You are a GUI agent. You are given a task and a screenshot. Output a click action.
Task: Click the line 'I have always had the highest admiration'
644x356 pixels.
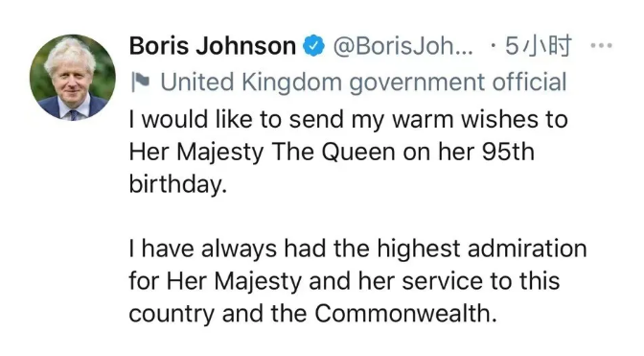click(357, 249)
